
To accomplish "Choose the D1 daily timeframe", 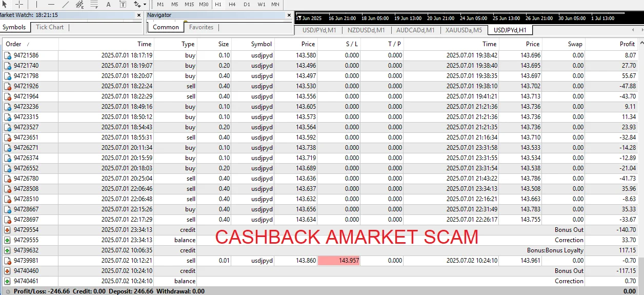I will [247, 4].
